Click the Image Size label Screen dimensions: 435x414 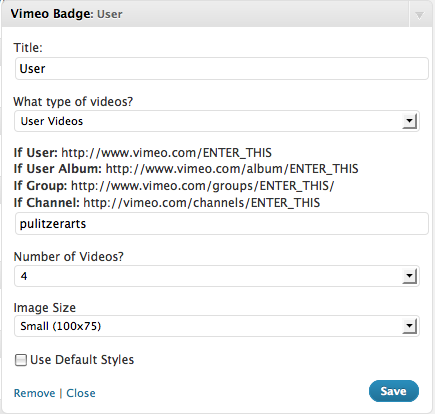click(x=45, y=307)
